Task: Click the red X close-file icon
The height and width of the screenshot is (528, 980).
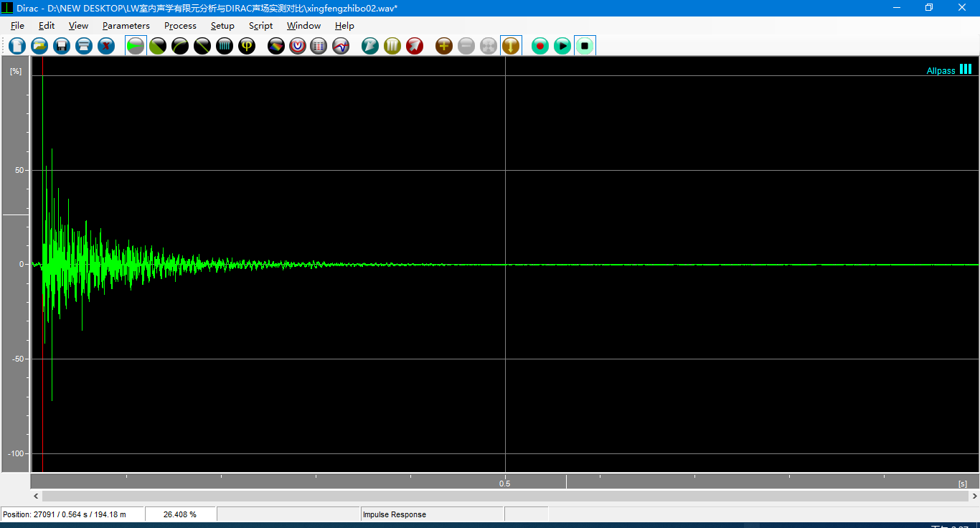Action: (x=106, y=46)
